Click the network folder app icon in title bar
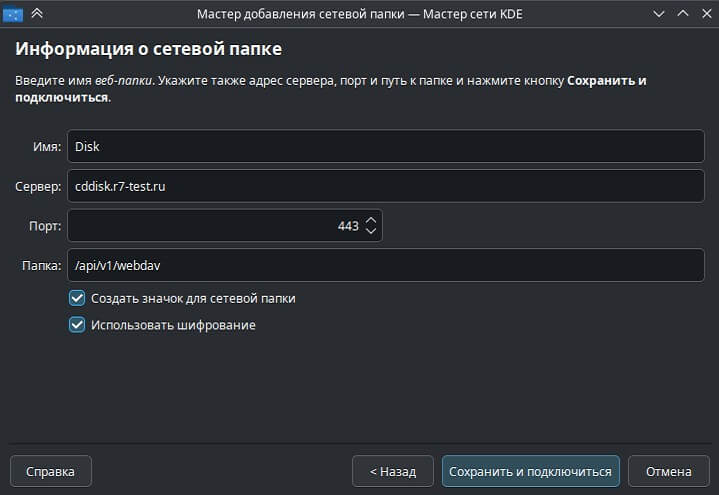The height and width of the screenshot is (495, 719). click(12, 14)
